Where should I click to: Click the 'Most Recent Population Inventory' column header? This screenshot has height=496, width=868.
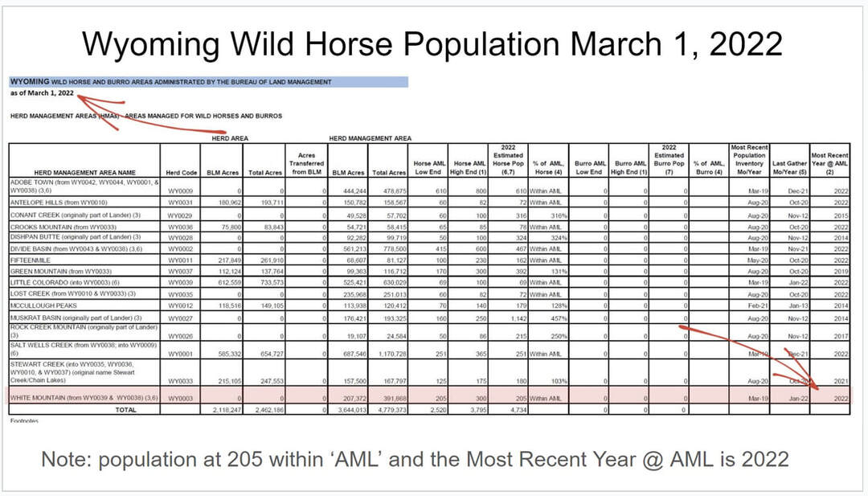click(750, 158)
